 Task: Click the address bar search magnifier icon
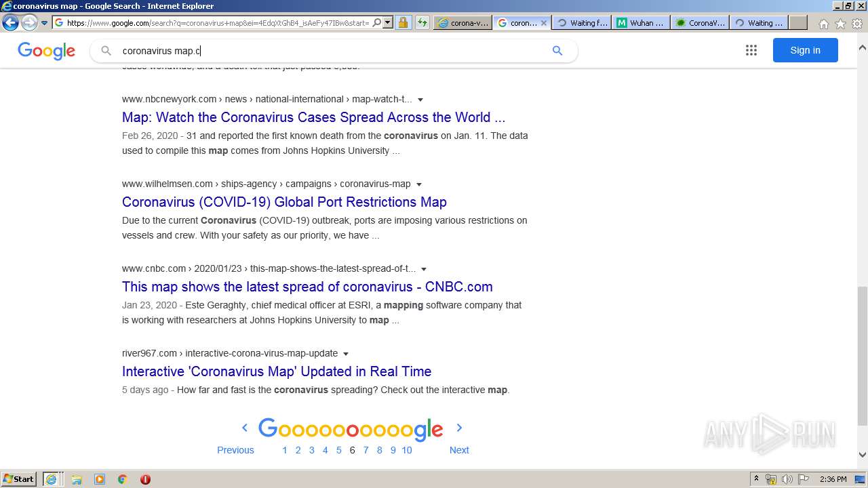click(x=377, y=22)
